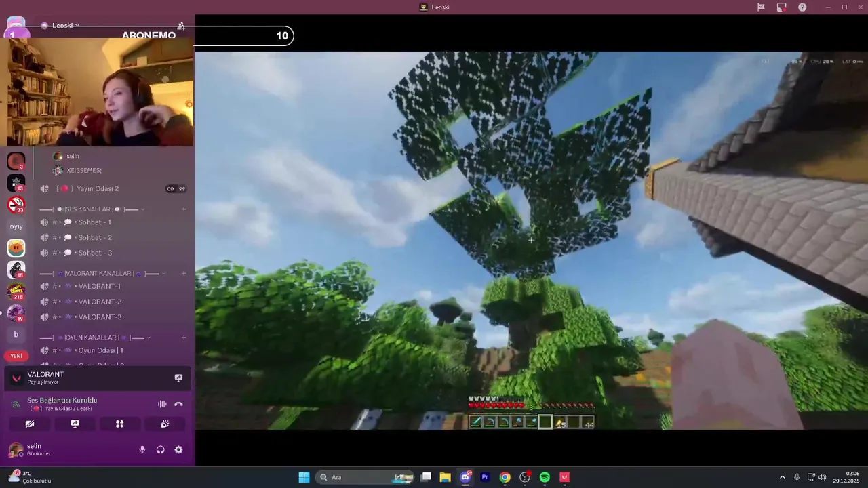Screen dimensions: 868x488
Task: Expand hidden system tray icons chevron
Action: (x=782, y=477)
